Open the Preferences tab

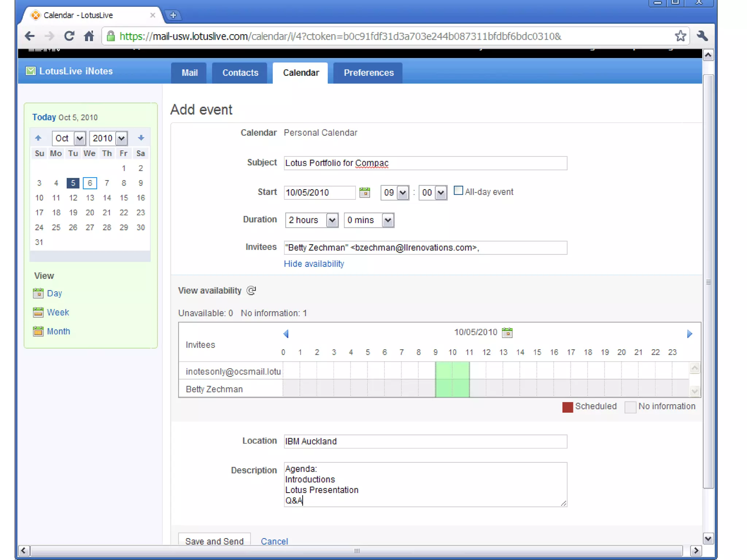(x=368, y=73)
